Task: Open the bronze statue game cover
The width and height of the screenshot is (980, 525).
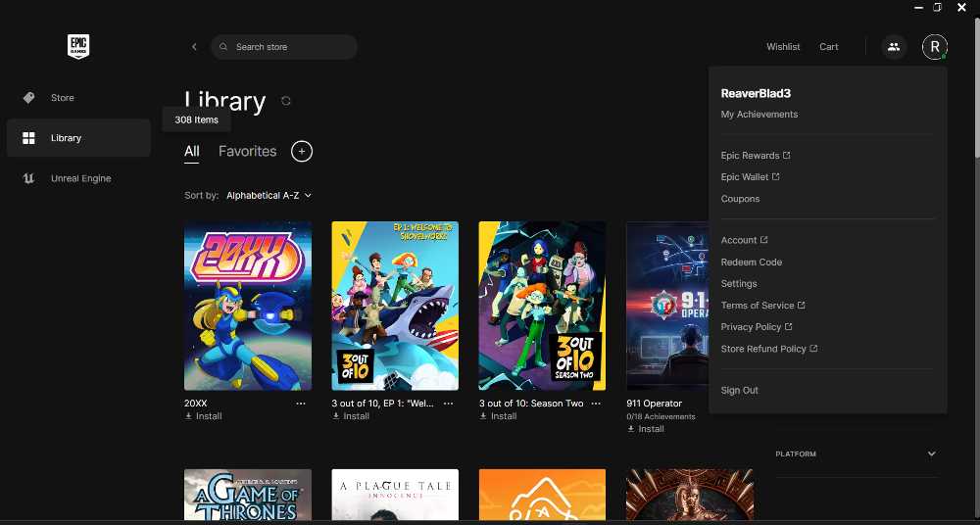Action: point(689,495)
